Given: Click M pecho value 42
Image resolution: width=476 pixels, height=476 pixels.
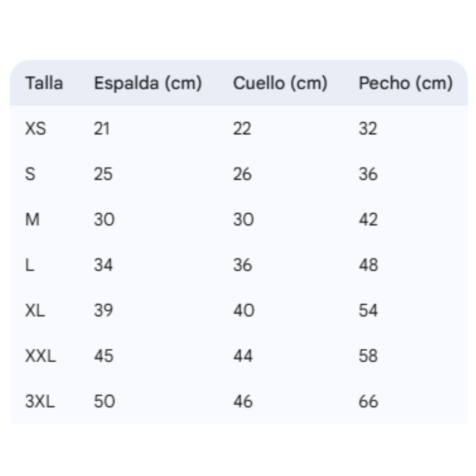Looking at the screenshot, I should pyautogui.click(x=368, y=219).
